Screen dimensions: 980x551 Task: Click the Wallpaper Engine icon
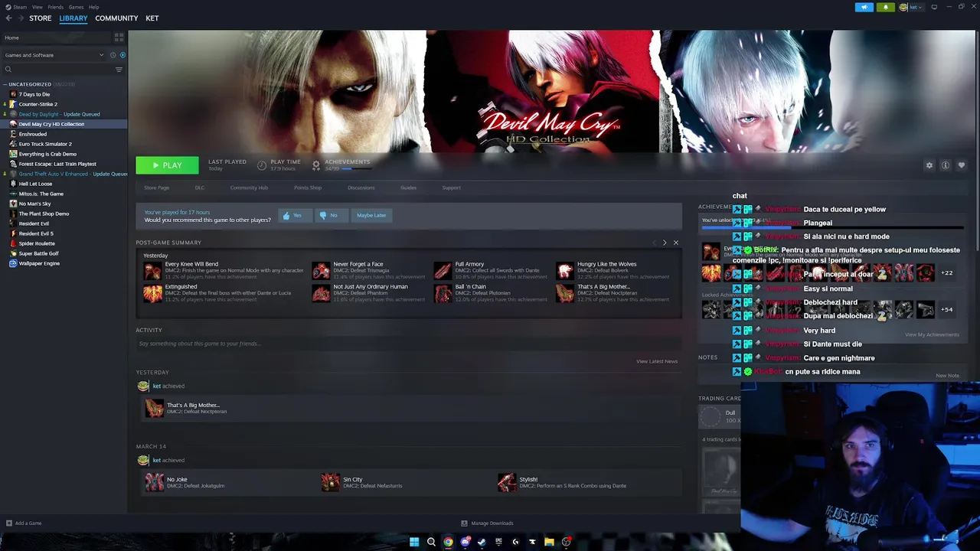(13, 263)
